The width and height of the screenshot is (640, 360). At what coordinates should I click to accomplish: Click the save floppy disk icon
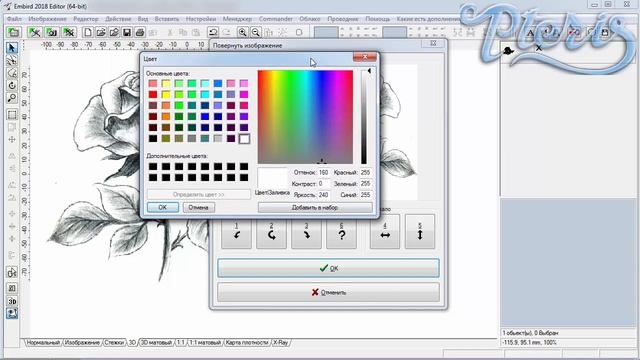(127, 32)
